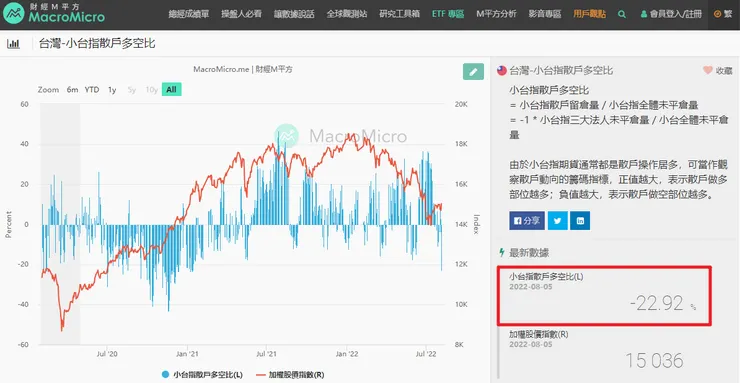Image resolution: width=740 pixels, height=383 pixels.
Task: Click the MacroMicro.me | 財經M平方 chart caption
Action: pos(243,69)
